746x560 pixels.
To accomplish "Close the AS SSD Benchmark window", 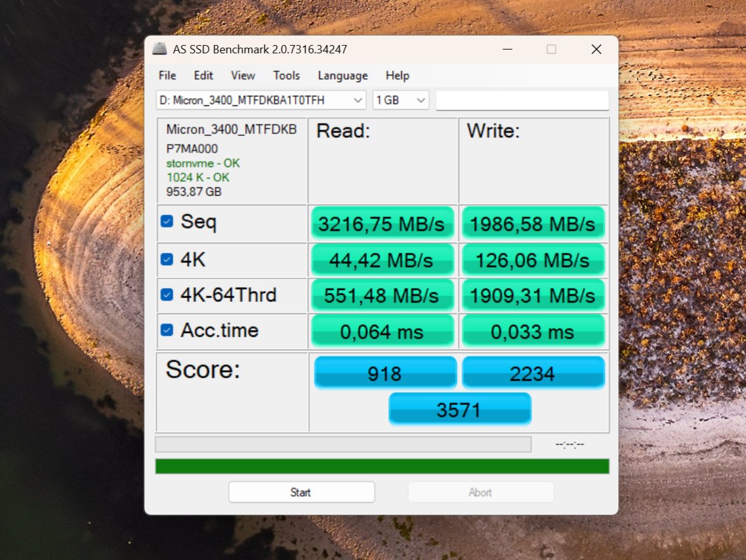I will pyautogui.click(x=596, y=50).
